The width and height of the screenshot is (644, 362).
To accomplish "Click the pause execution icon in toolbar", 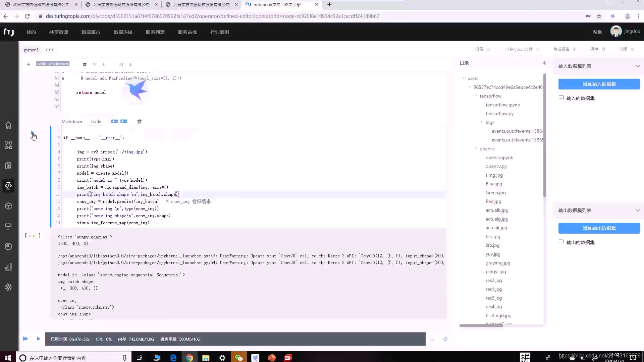I will pos(121,64).
